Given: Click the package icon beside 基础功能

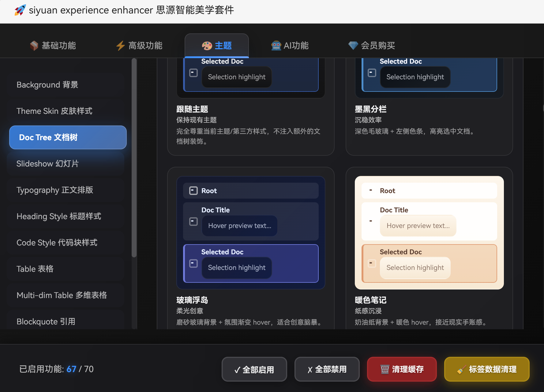Looking at the screenshot, I should 34,46.
